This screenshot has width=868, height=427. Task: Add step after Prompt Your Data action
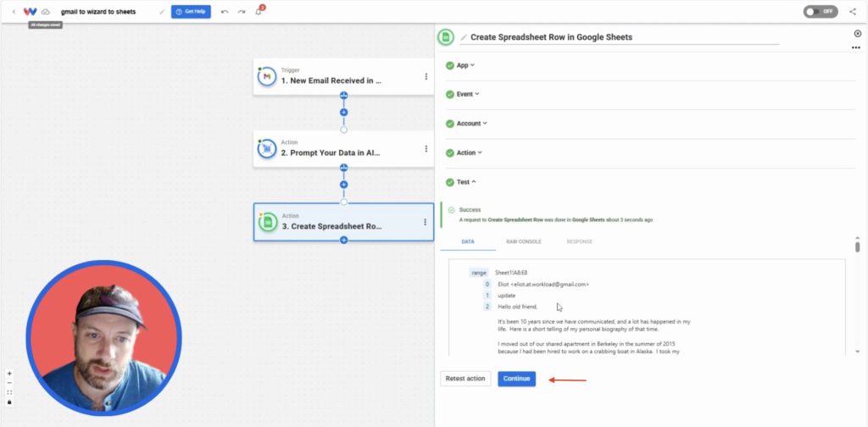tap(344, 185)
